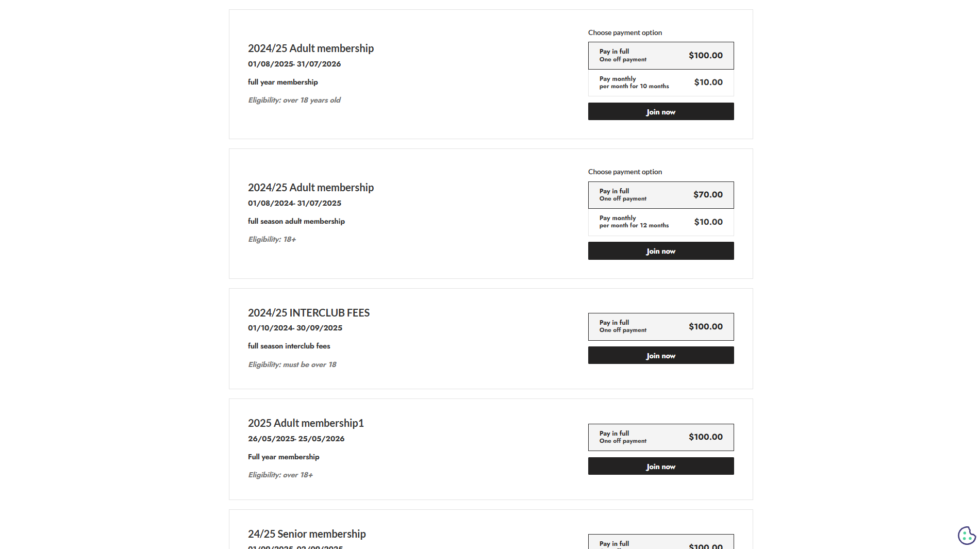Click the 2024/25 INTERCLUB FEES title
The image size is (980, 549).
(308, 313)
